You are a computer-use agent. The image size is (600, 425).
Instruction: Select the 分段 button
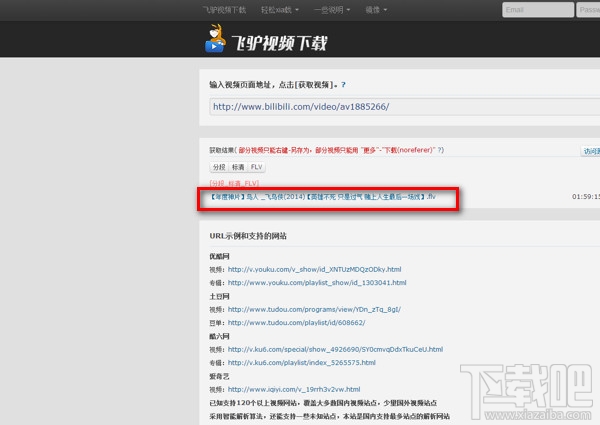click(x=219, y=167)
